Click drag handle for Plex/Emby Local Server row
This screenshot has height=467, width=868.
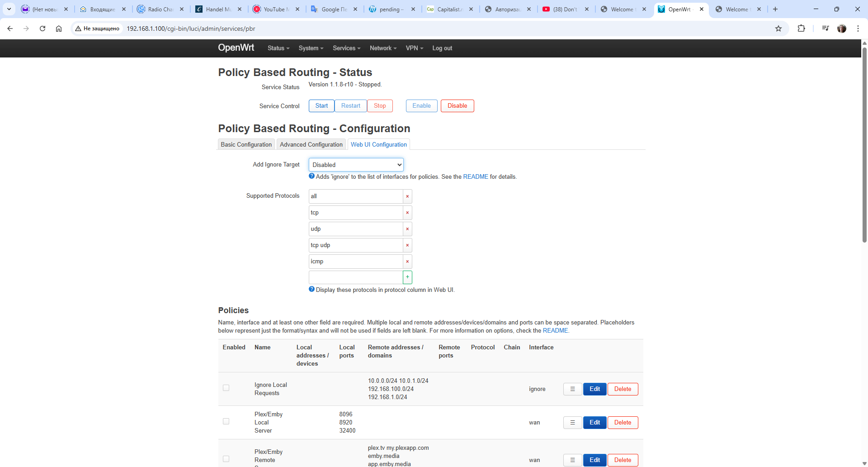point(572,423)
